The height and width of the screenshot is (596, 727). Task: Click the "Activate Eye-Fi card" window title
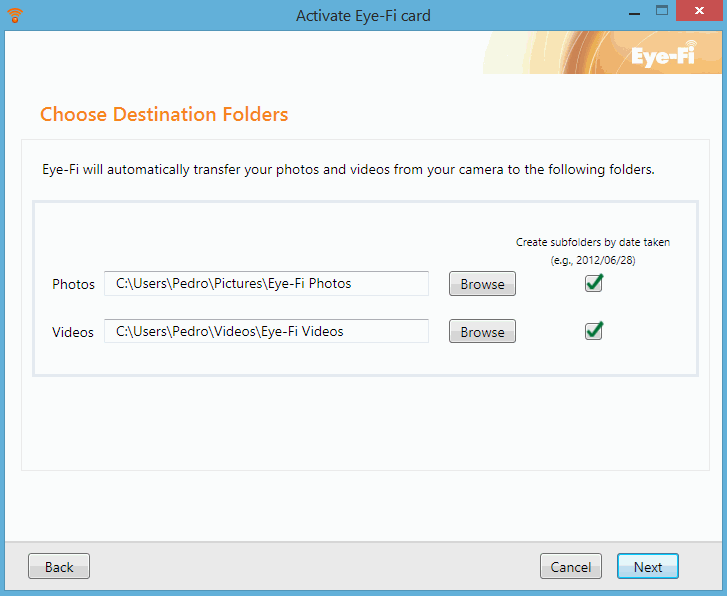(363, 16)
